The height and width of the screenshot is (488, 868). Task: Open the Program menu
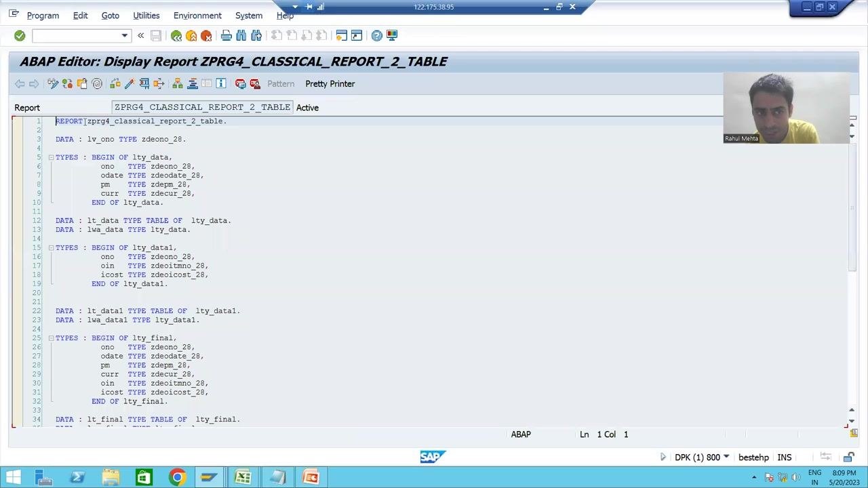43,16
